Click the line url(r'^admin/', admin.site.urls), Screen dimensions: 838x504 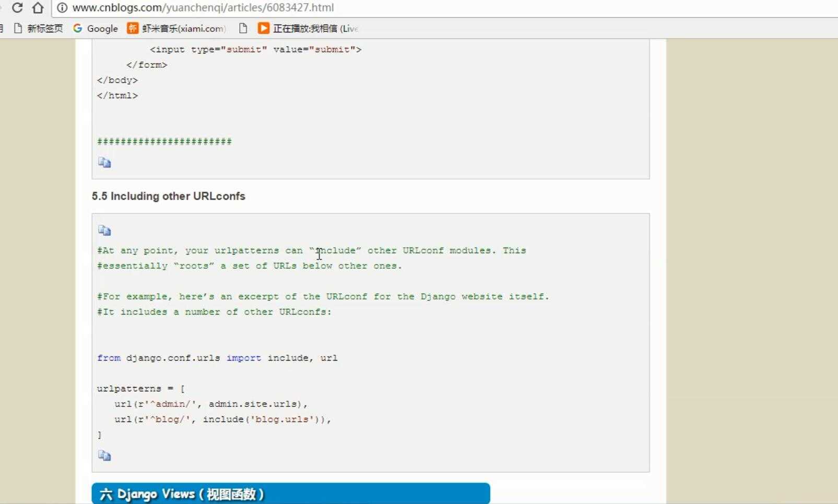pos(211,404)
